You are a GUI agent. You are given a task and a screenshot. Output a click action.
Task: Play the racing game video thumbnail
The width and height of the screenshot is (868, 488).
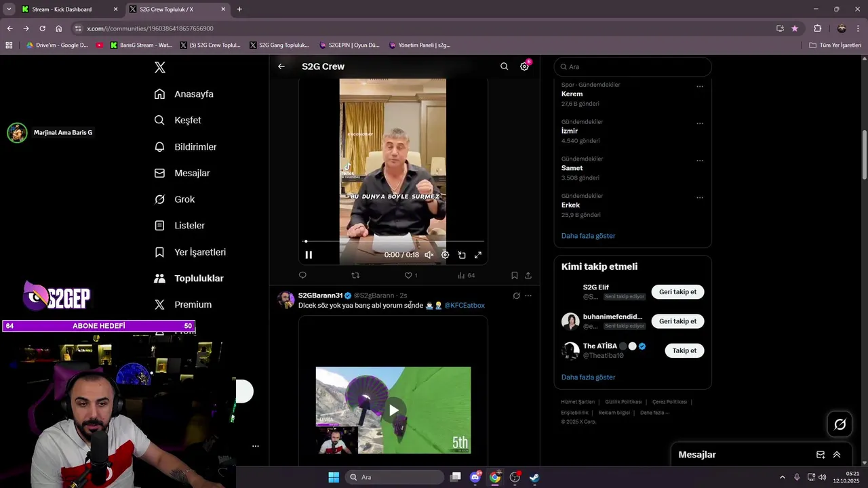pos(393,410)
